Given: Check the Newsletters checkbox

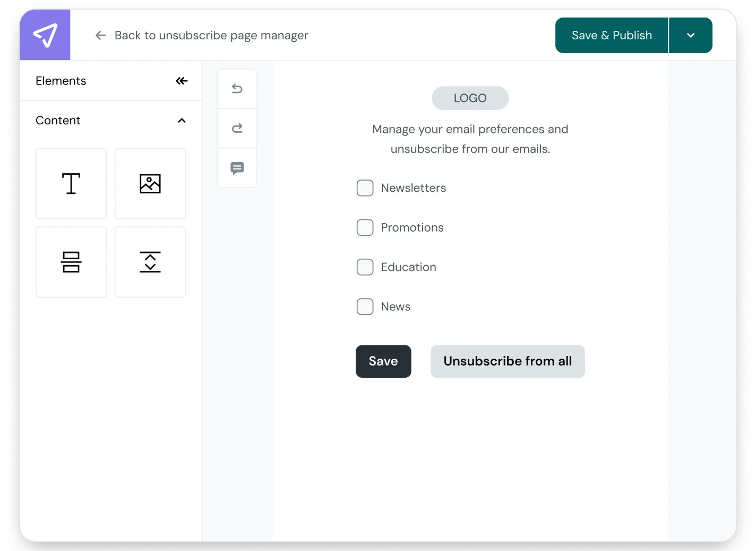Looking at the screenshot, I should [365, 188].
